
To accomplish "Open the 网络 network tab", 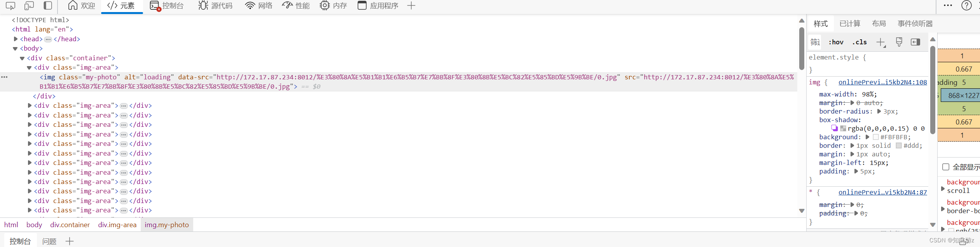I will [259, 5].
